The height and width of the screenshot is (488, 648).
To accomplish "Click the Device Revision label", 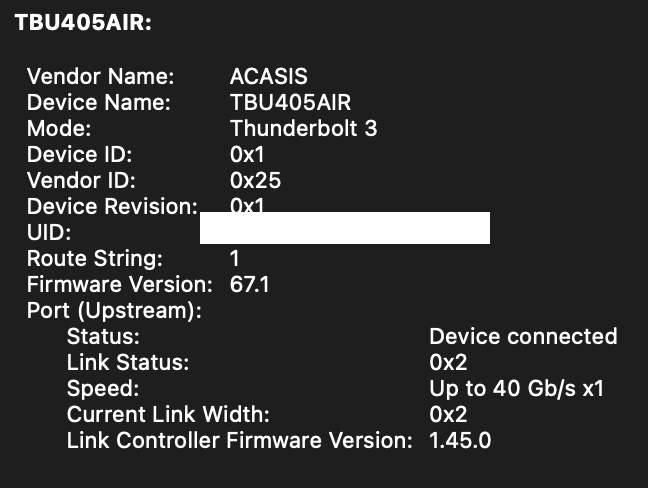I will 111,207.
